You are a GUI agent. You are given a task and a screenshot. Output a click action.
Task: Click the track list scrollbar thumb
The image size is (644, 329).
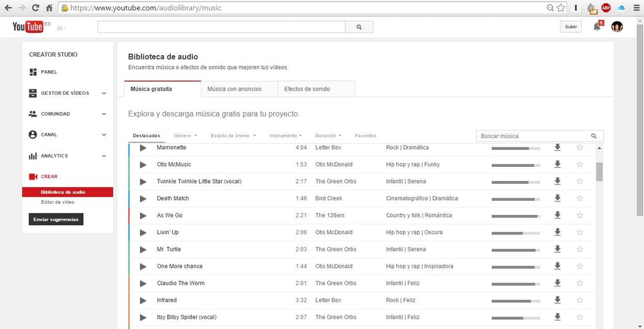[x=600, y=172]
